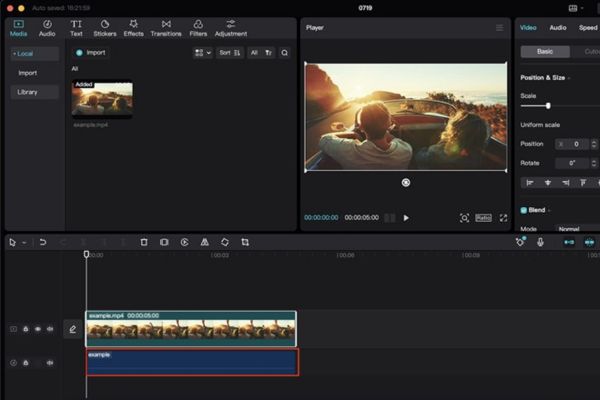Select Library in the left sidebar
The image size is (600, 400).
[34, 92]
